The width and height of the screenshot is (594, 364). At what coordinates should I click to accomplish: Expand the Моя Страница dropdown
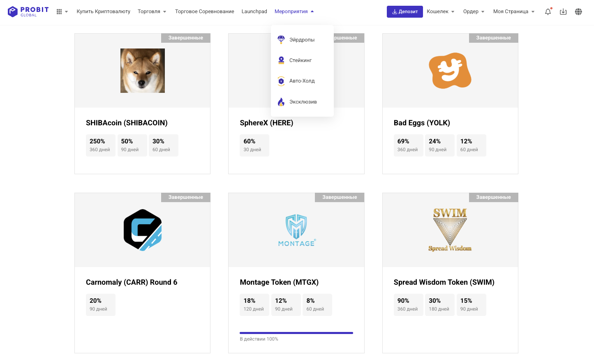pyautogui.click(x=513, y=12)
